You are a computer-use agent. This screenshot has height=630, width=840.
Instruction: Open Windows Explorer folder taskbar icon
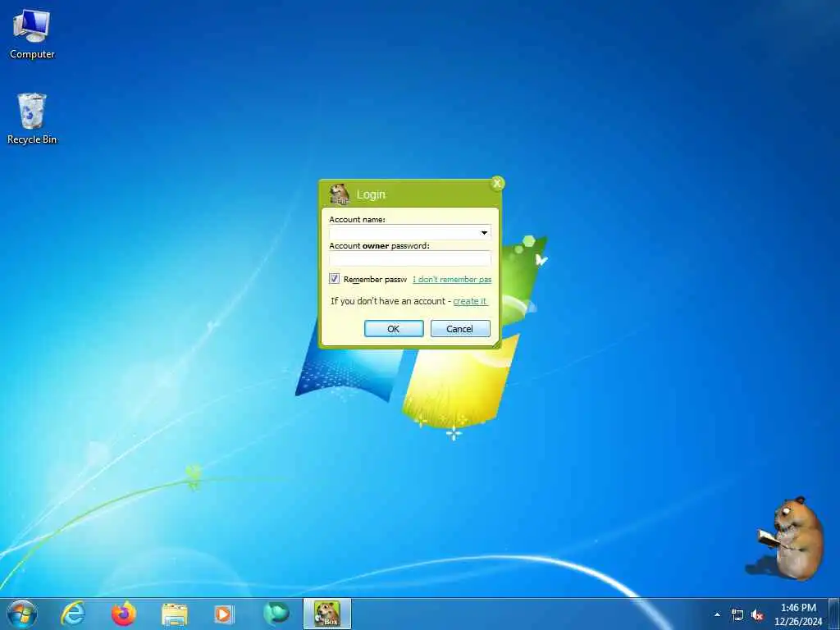[x=175, y=614]
